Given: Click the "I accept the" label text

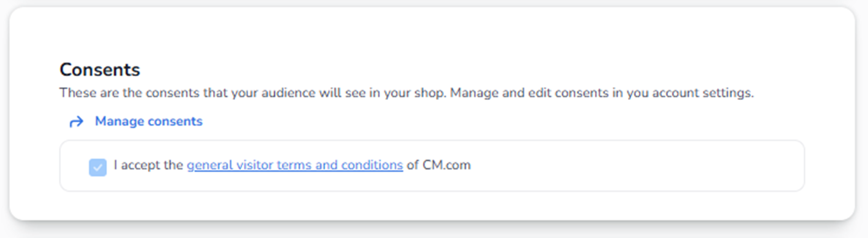Looking at the screenshot, I should [148, 165].
